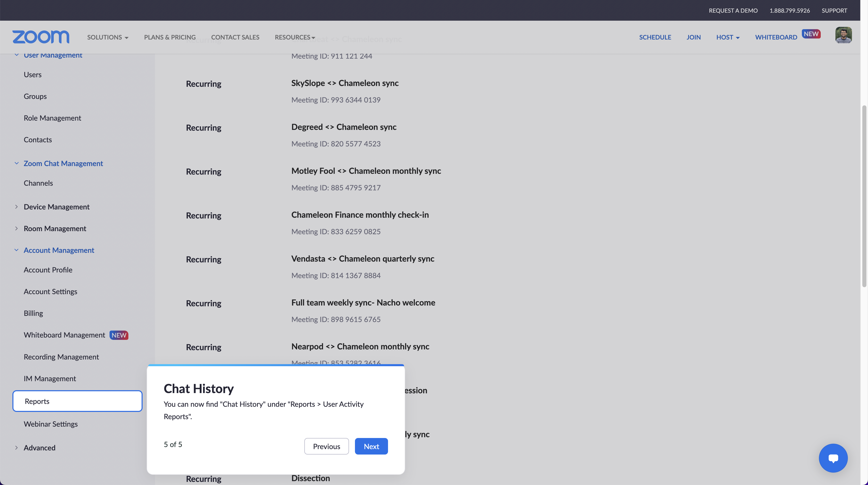Collapse the Zoom Chat Management chevron
Viewport: 868px width, 485px height.
click(16, 163)
